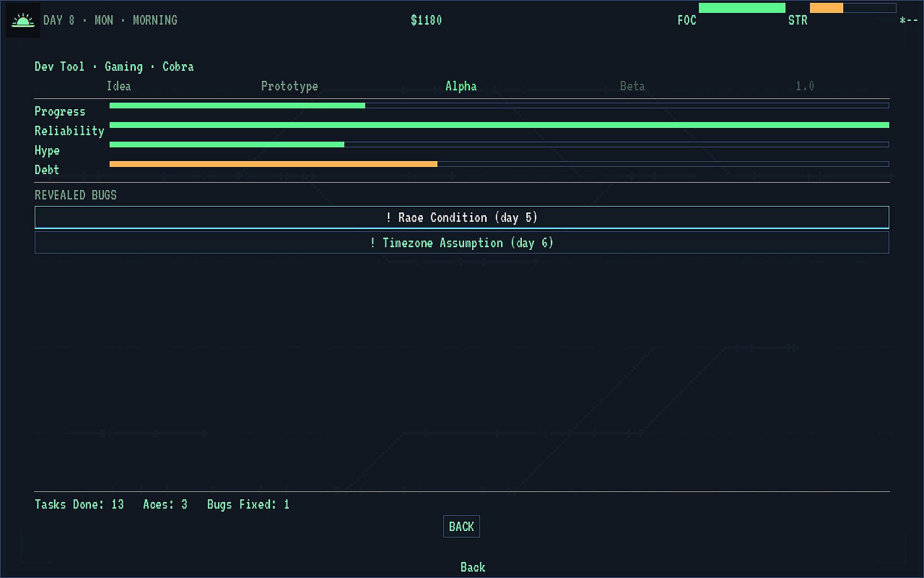Select the Idea stage label
This screenshot has width=924, height=578.
point(119,86)
